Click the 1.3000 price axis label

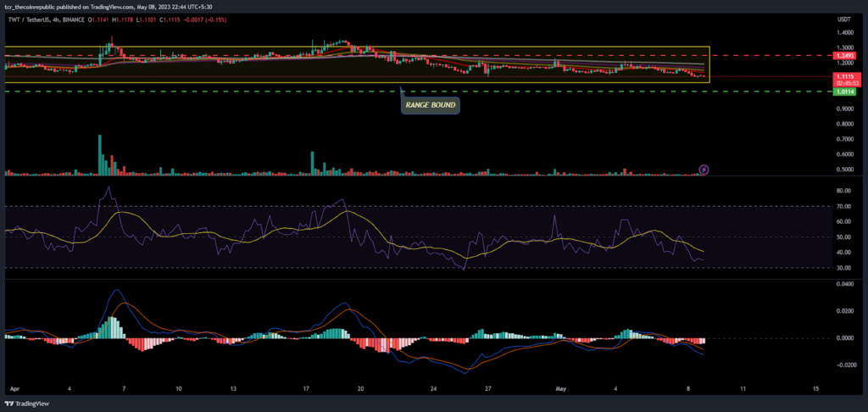(843, 48)
